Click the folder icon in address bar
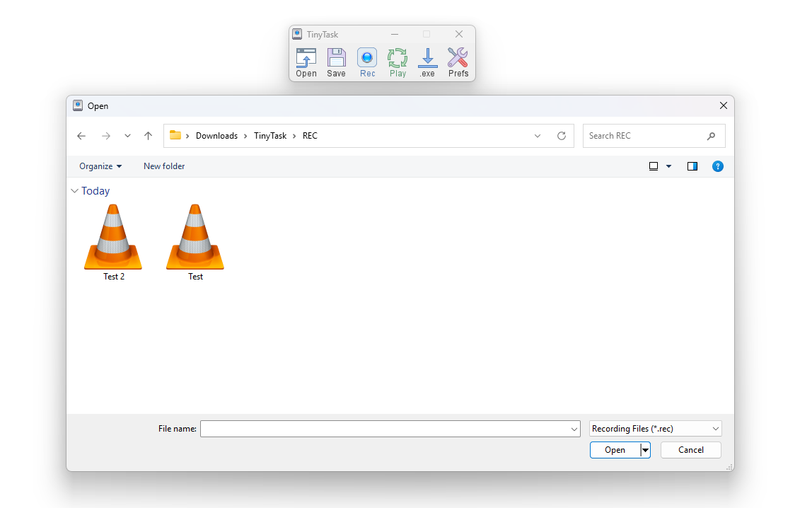This screenshot has width=812, height=508. pyautogui.click(x=175, y=135)
